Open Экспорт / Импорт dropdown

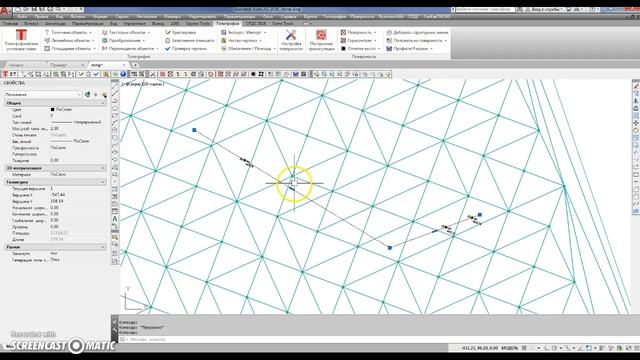click(x=244, y=32)
